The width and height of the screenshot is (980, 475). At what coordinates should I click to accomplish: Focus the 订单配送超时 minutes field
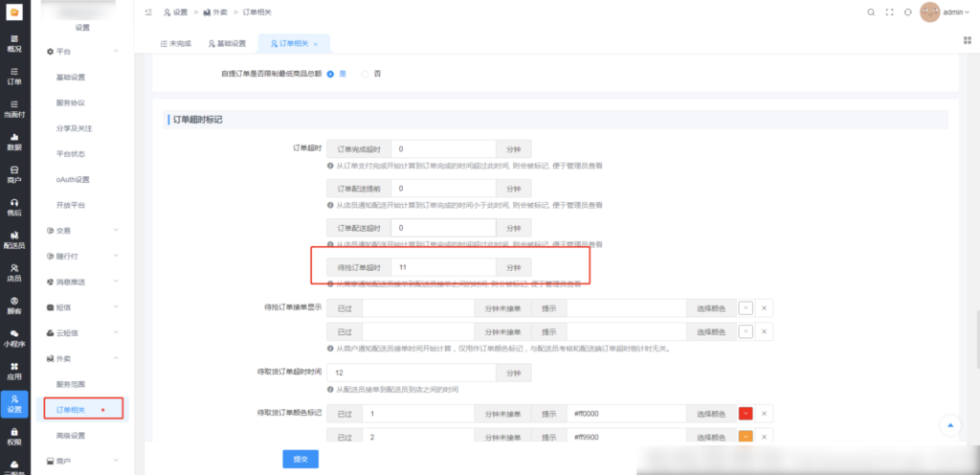tap(444, 228)
